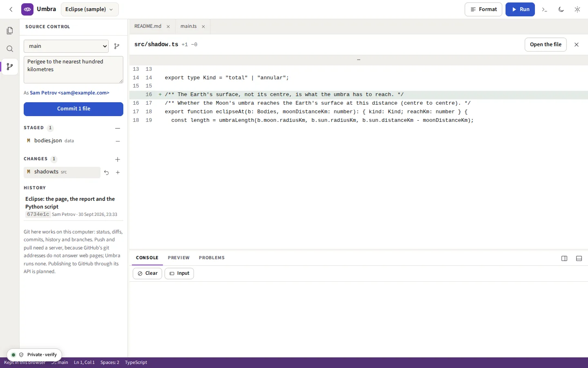Commit 1 file
This screenshot has height=368, width=588.
(x=73, y=109)
